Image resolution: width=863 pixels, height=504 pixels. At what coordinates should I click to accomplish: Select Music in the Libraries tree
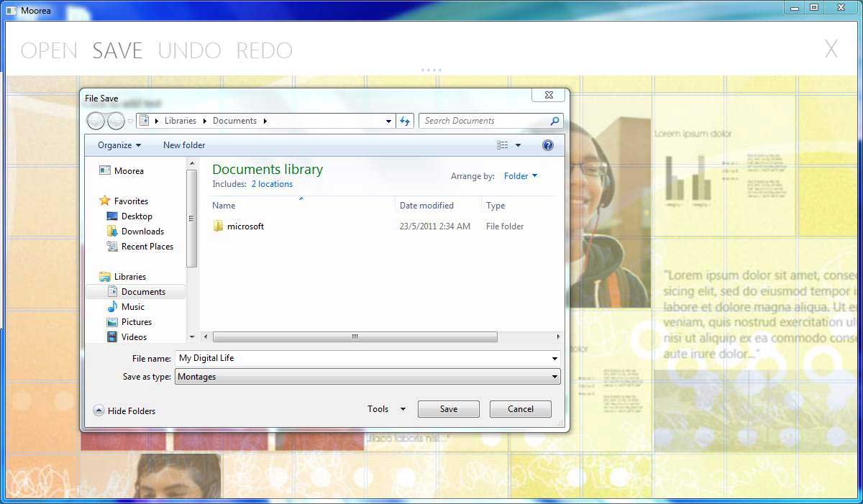(x=133, y=307)
